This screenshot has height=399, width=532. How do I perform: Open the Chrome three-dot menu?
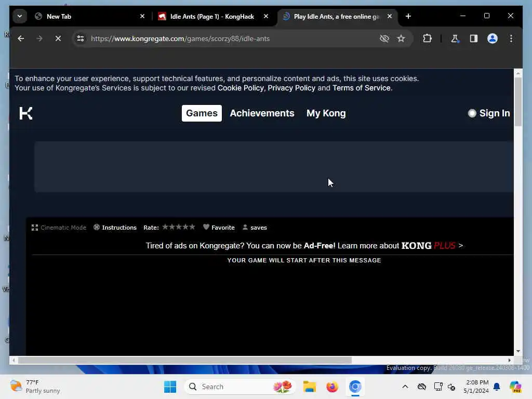pos(511,38)
